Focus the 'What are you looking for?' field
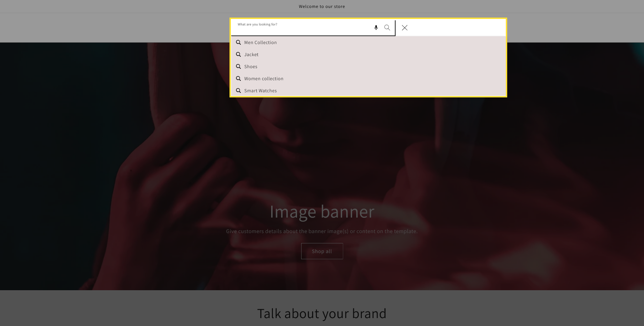 click(303, 28)
